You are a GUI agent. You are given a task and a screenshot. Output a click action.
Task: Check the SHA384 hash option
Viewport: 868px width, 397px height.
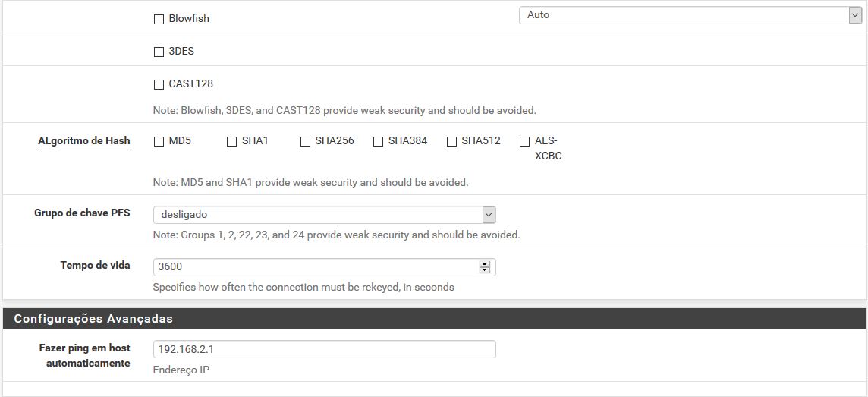click(x=378, y=141)
